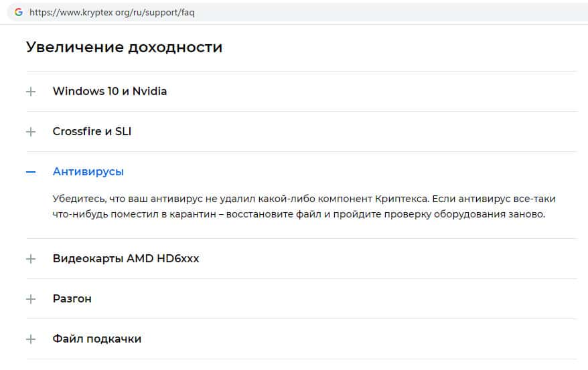Click the plus icon next to Crossfire и SLI
This screenshot has width=588, height=370.
[31, 132]
